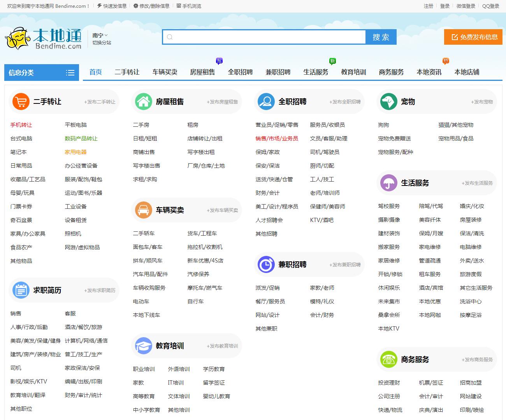Click the orange shopping cart 二手转让 icon
Image resolution: width=506 pixels, height=420 pixels.
pos(21,101)
